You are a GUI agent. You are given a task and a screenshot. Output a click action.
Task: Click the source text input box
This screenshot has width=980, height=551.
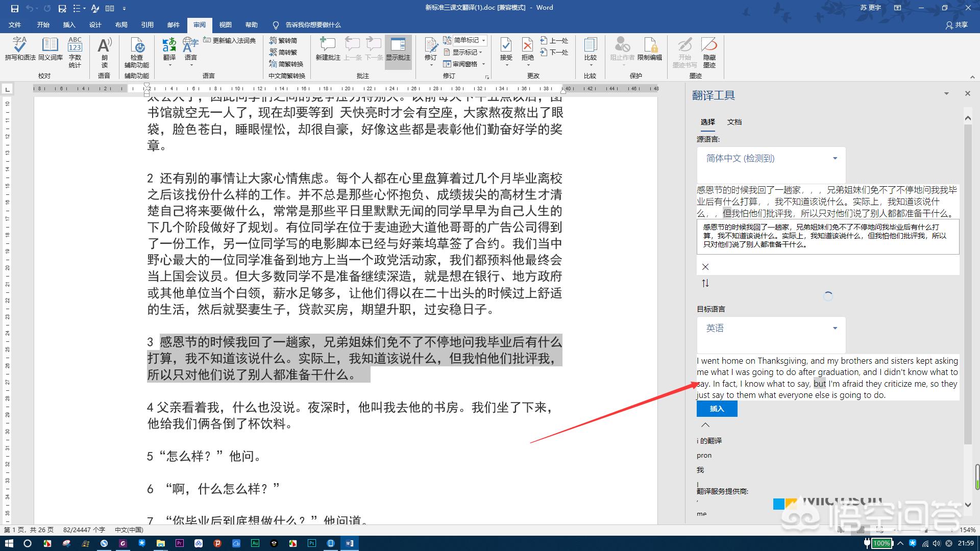pos(828,236)
